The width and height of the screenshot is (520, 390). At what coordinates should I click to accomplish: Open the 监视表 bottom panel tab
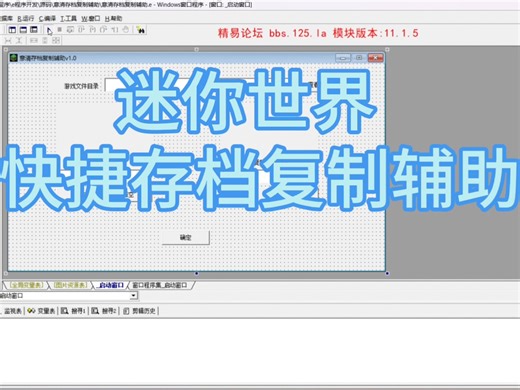coord(13,311)
